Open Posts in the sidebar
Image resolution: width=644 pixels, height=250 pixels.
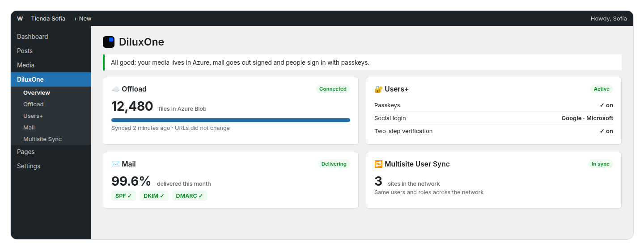(51, 51)
